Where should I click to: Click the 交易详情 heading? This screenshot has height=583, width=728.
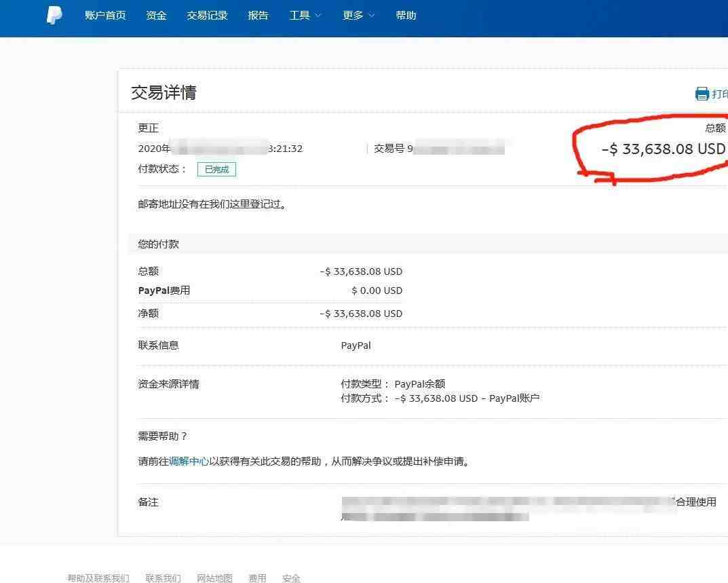(164, 92)
